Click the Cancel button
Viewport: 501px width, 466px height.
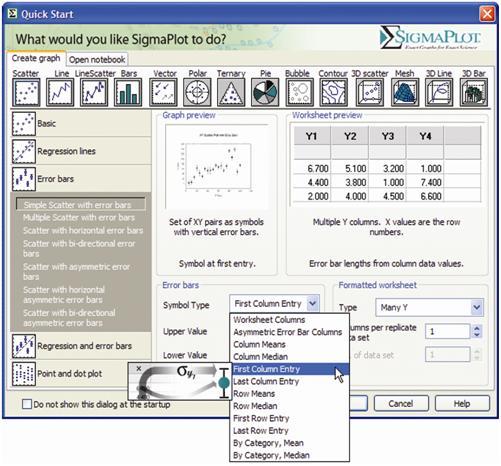point(401,404)
